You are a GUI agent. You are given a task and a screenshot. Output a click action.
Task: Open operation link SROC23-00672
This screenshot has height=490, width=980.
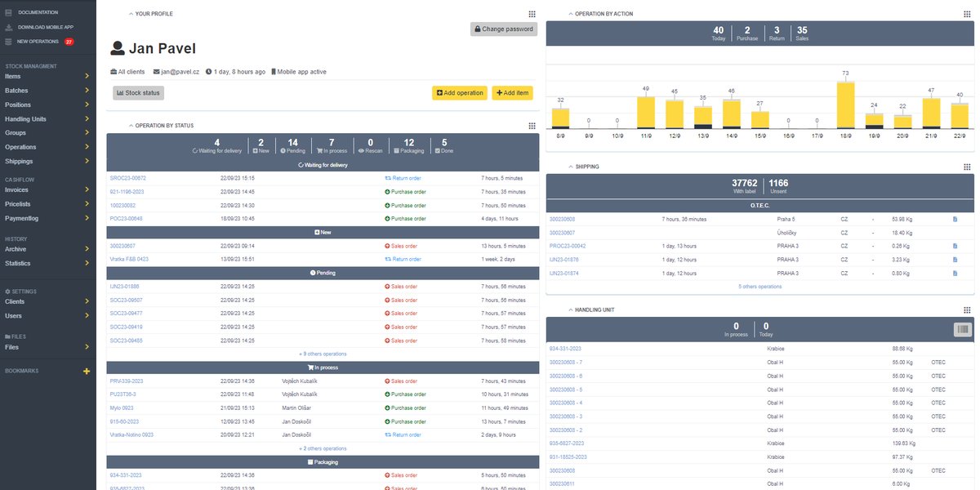(127, 178)
